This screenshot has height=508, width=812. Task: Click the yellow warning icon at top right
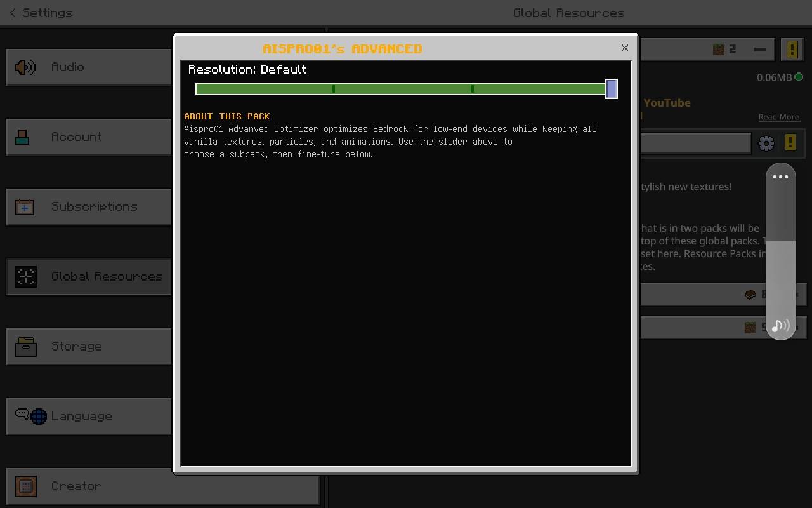pos(792,49)
